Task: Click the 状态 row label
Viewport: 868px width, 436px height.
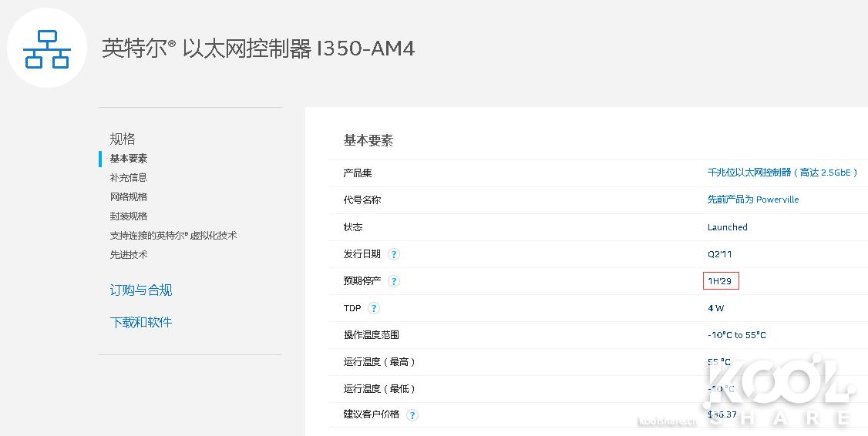Action: (352, 226)
